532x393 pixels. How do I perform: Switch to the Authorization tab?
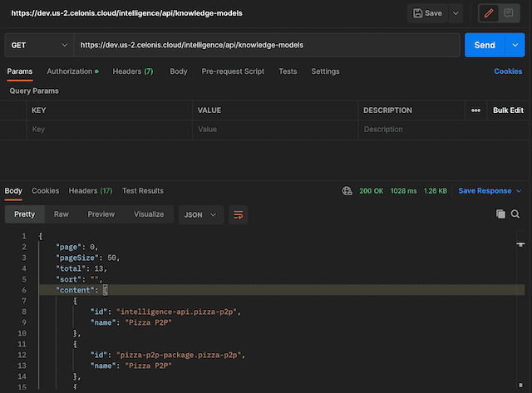click(71, 71)
